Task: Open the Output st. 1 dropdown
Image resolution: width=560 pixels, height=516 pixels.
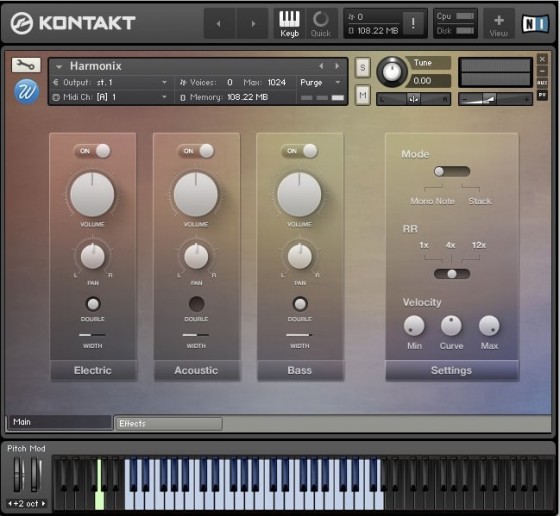Action: 110,82
